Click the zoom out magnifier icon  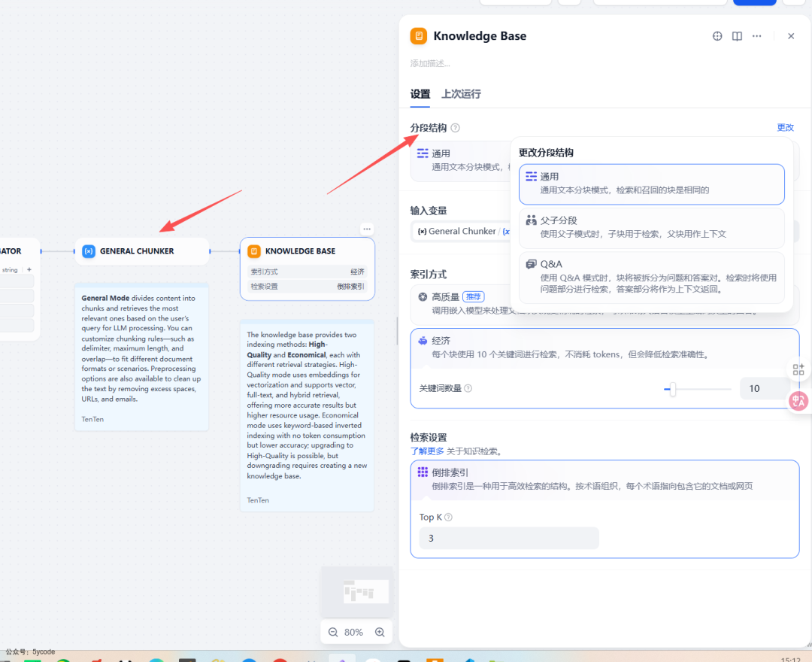coord(332,632)
